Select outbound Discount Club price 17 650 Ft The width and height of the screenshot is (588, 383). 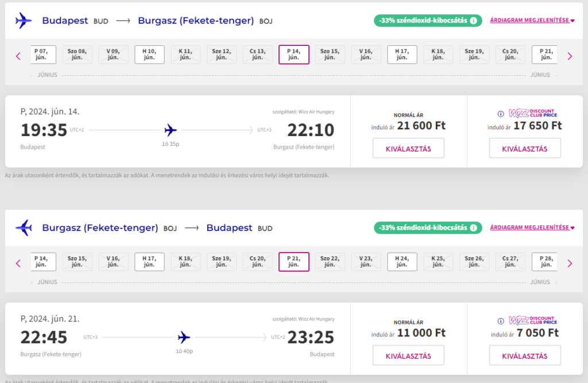point(524,148)
